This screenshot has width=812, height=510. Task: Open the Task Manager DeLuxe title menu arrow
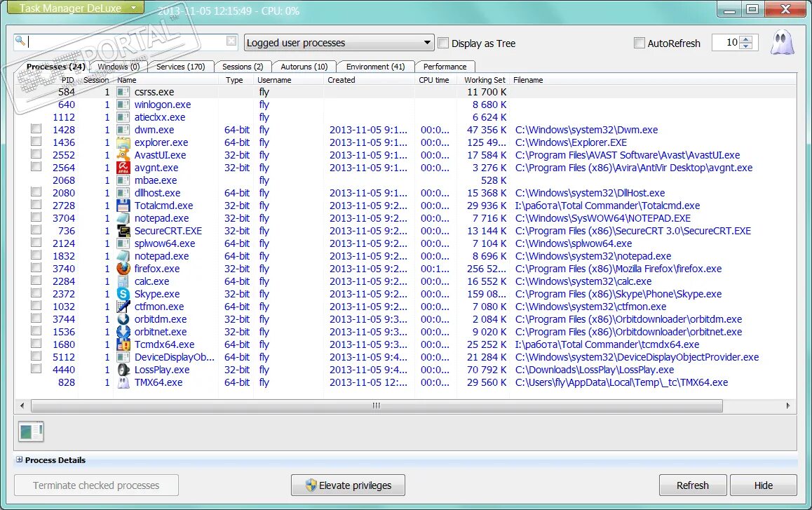134,8
